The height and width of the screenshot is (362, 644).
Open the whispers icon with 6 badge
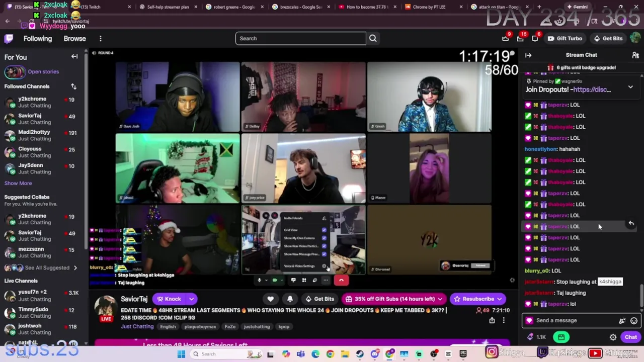coord(535,38)
